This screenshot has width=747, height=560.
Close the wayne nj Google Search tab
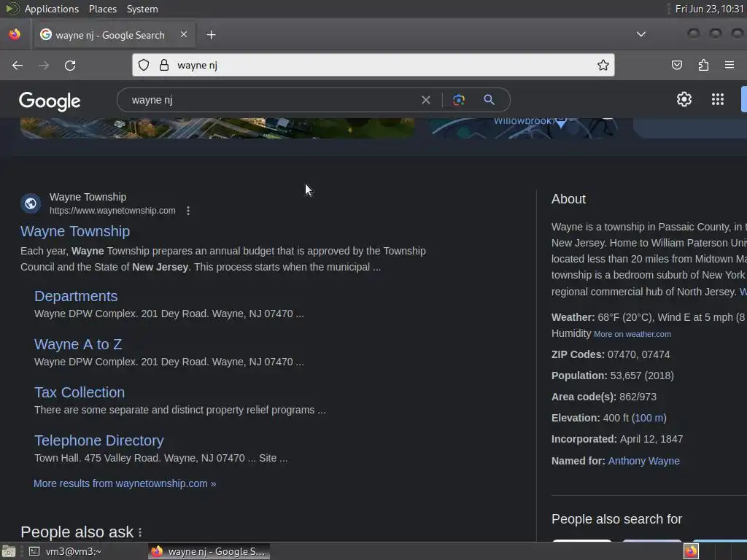(x=184, y=34)
